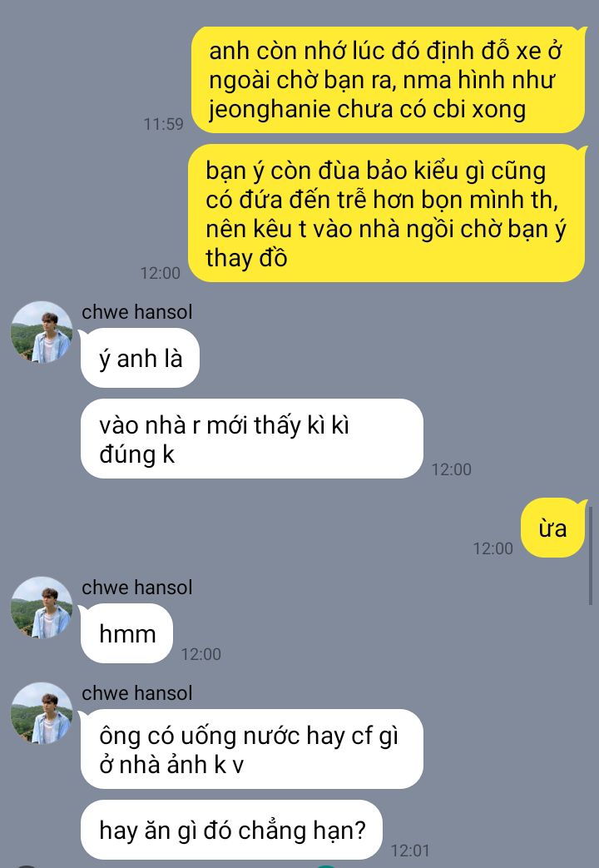599x868 pixels.
Task: Click the 12:00 timestamp beside "ừa"
Action: click(493, 548)
